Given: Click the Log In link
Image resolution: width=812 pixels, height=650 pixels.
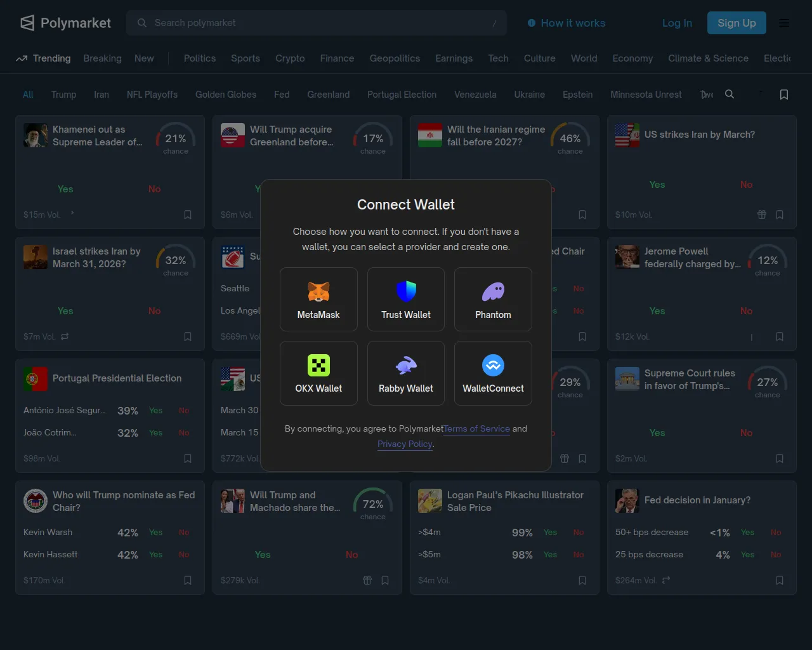Looking at the screenshot, I should (x=677, y=23).
